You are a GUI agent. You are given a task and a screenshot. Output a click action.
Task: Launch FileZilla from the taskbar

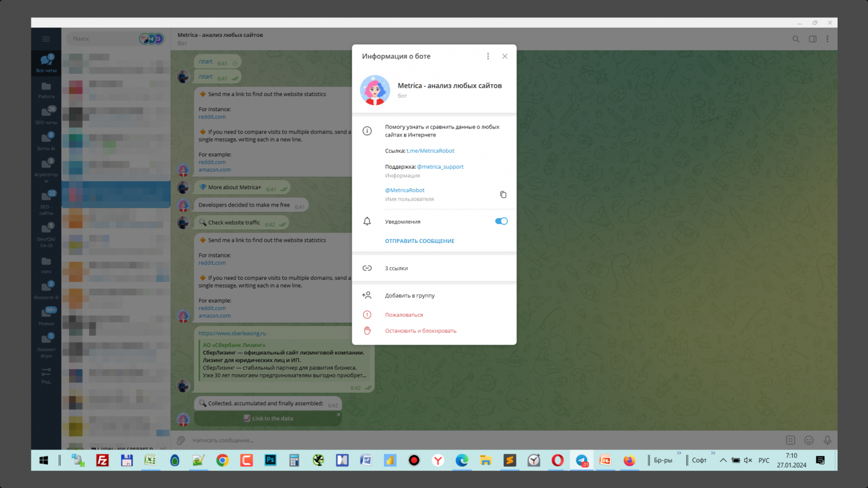tap(103, 460)
